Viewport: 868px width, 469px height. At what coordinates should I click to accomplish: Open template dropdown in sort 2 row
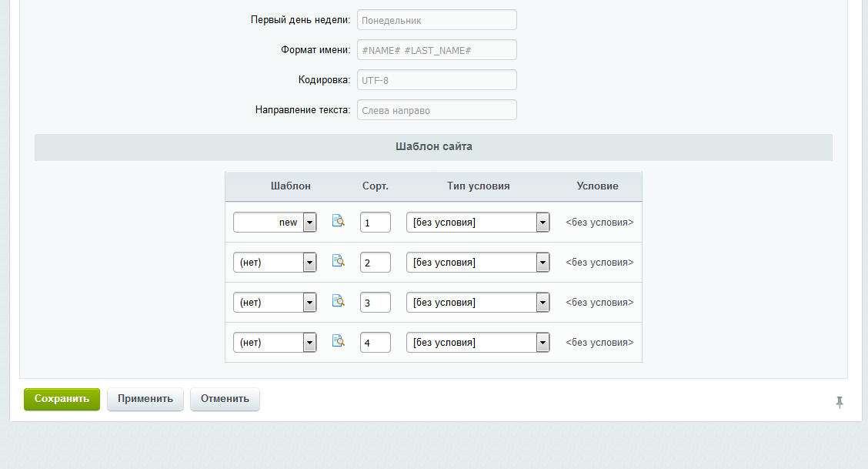(x=275, y=263)
